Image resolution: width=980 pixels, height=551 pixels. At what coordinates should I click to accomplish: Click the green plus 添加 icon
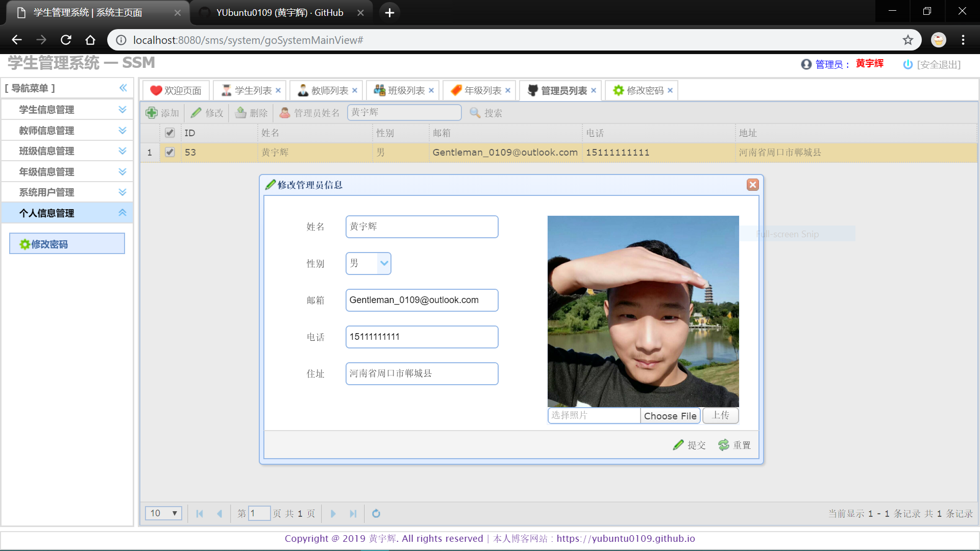click(152, 113)
